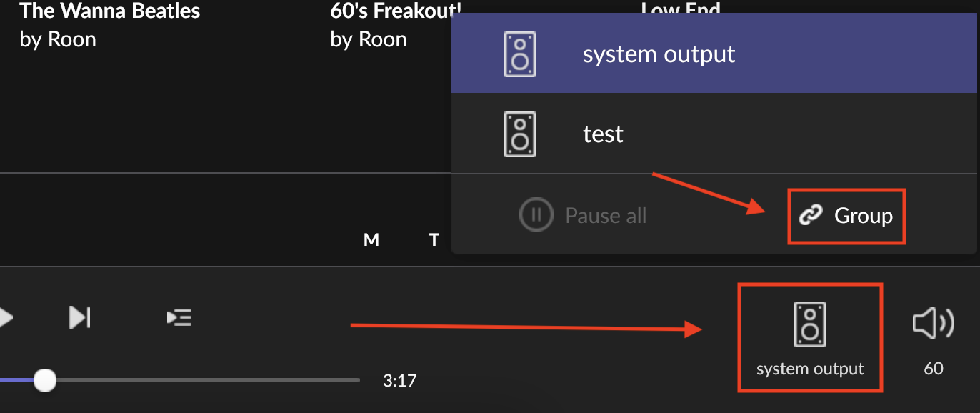Click the seek bar handle
980x413 pixels.
(45, 380)
